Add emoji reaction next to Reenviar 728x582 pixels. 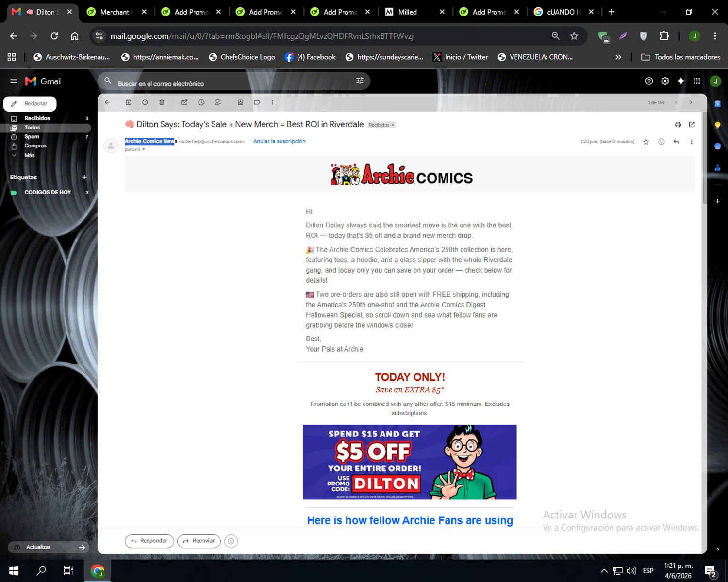(x=231, y=541)
